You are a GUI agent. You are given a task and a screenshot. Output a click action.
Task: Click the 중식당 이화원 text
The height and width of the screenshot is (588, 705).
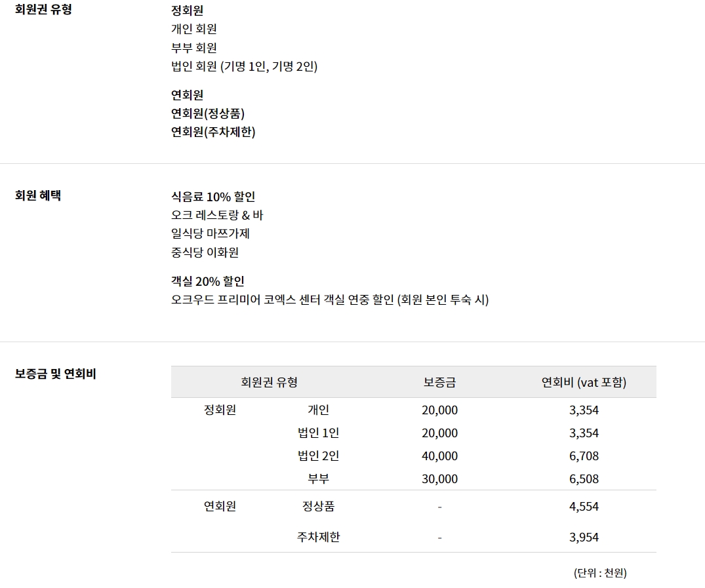click(205, 252)
